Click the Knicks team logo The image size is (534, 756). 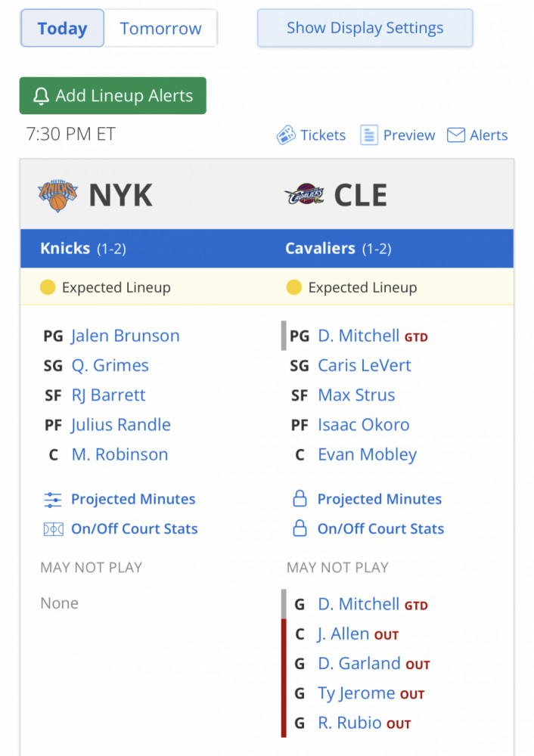point(58,195)
